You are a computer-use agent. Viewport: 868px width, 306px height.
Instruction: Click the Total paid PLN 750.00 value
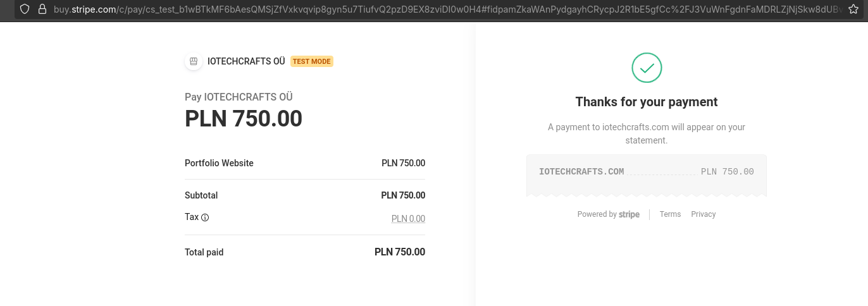[x=400, y=252]
